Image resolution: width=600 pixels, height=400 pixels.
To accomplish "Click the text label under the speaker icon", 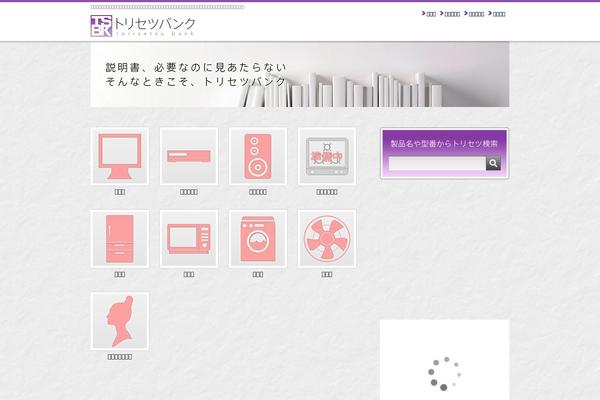I will click(258, 192).
